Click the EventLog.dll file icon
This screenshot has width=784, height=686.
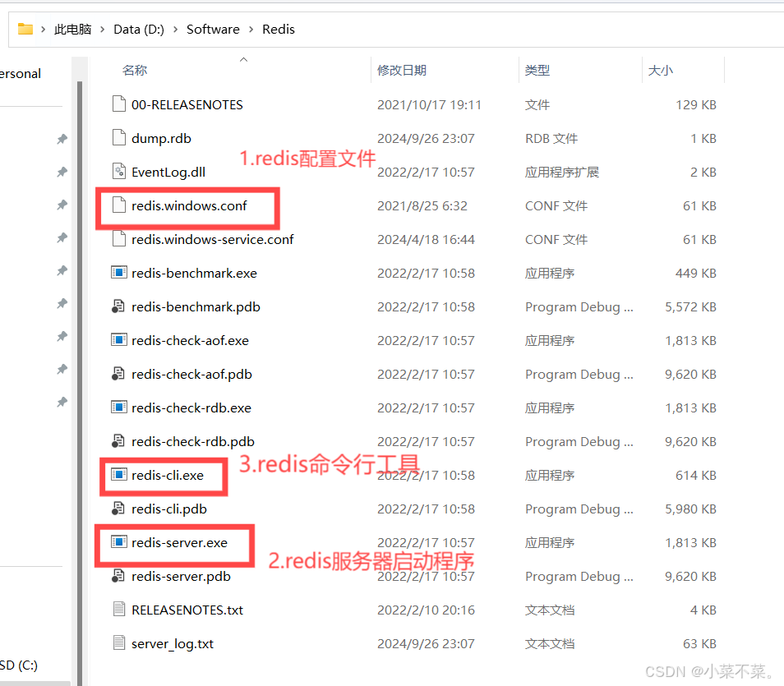coord(119,171)
